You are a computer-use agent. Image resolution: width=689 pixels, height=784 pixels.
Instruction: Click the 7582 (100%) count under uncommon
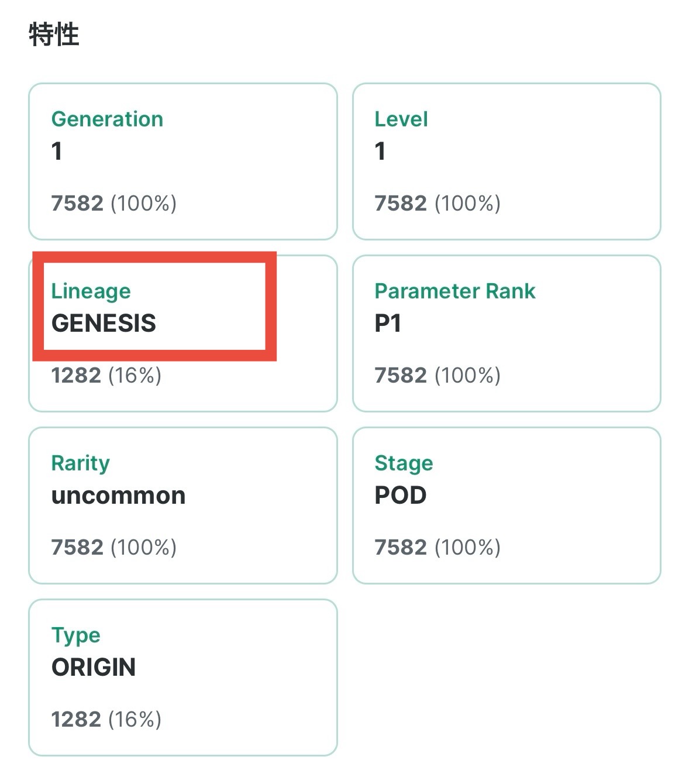click(113, 547)
